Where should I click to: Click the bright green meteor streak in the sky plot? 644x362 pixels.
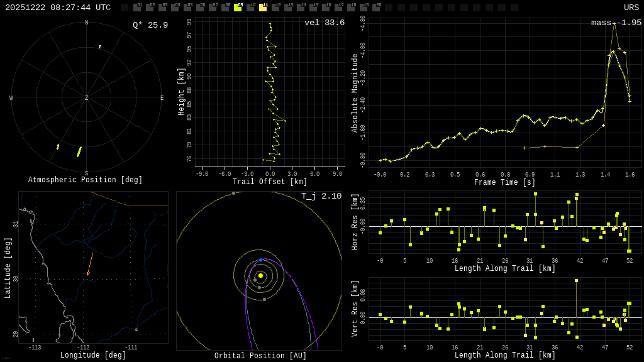click(x=79, y=151)
